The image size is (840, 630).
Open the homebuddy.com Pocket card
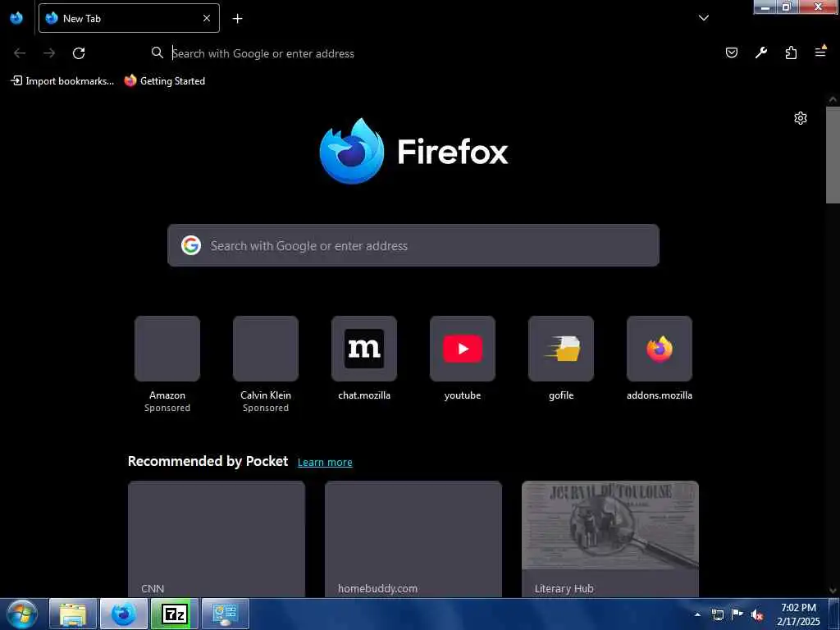click(413, 539)
